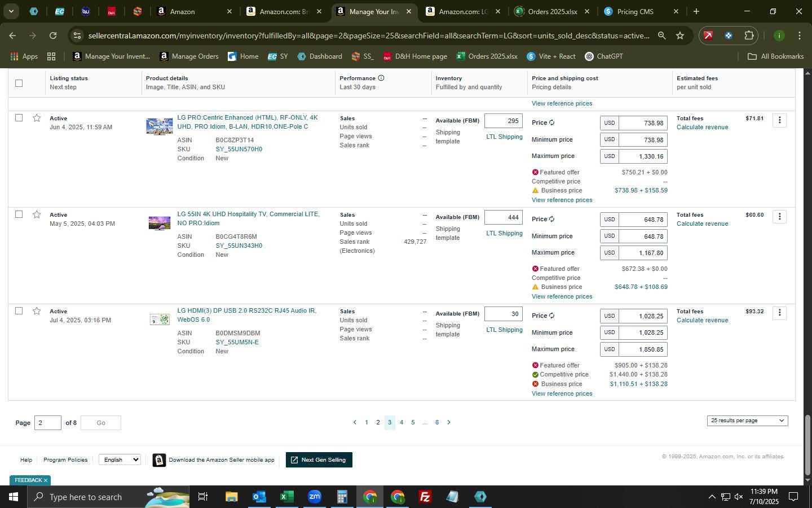Open the SKU link SY_55UM5N-E
This screenshot has height=508, width=812.
pos(237,342)
